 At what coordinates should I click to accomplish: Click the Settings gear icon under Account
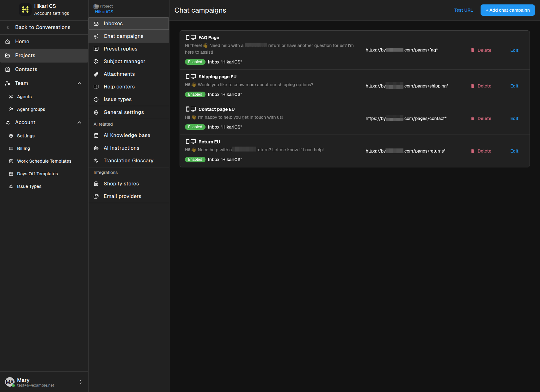(11, 136)
